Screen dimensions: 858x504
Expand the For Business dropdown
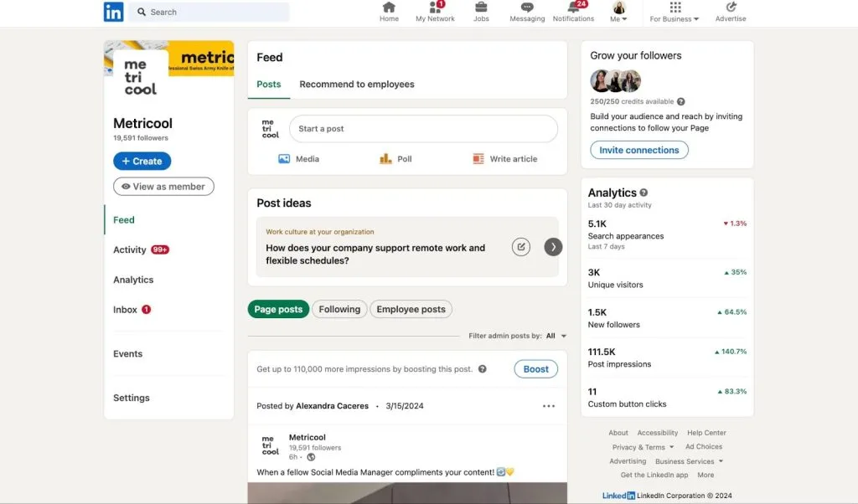pyautogui.click(x=675, y=12)
